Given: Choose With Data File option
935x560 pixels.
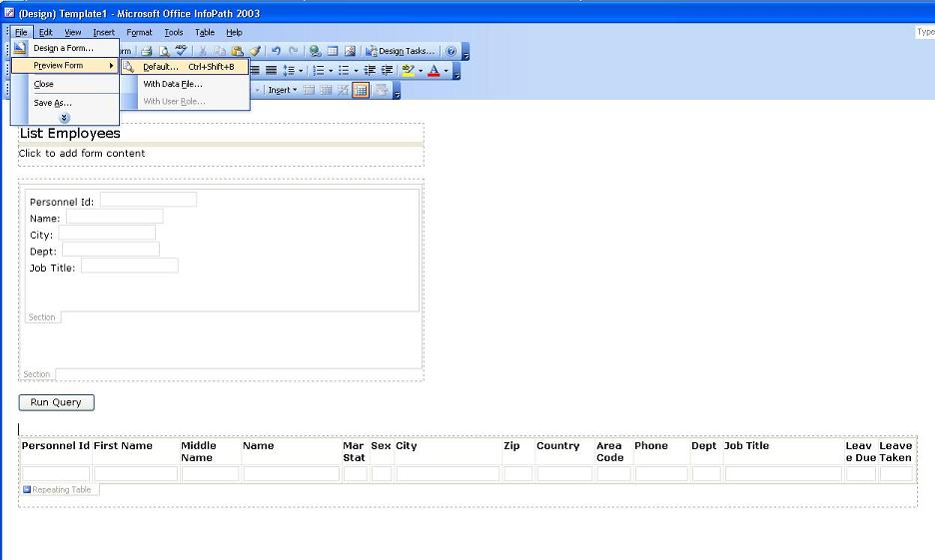Looking at the screenshot, I should tap(185, 84).
